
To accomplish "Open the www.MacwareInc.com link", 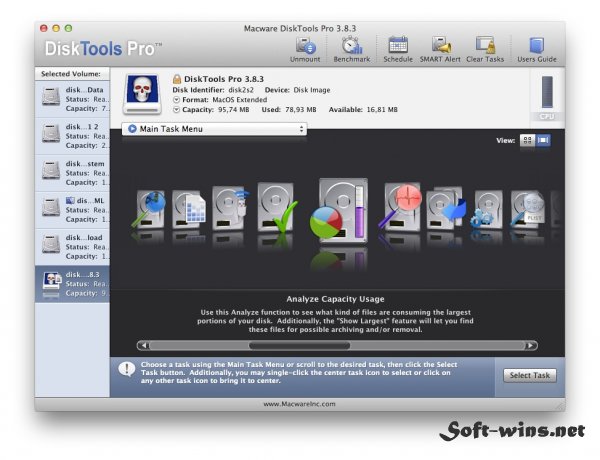I will coord(299,404).
